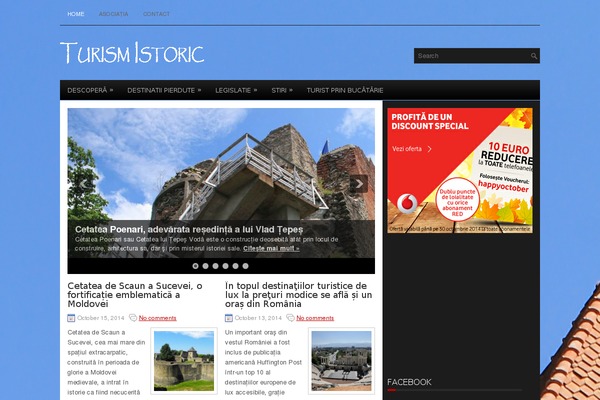The height and width of the screenshot is (400, 600).
Task: Click calendar icon beside October 15, 2014
Action: point(71,318)
